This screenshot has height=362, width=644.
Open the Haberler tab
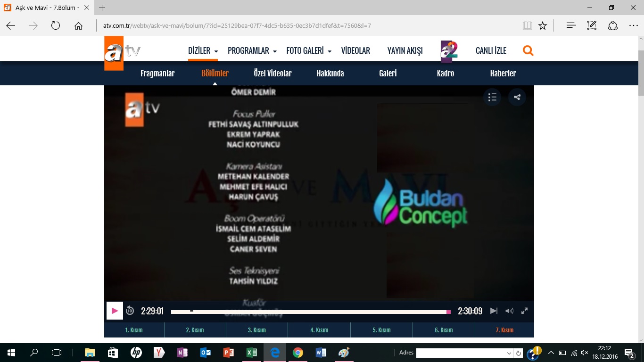coord(503,73)
